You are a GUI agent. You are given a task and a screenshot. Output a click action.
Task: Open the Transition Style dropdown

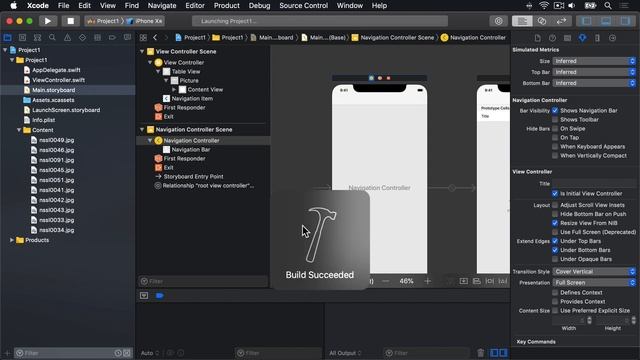click(594, 271)
